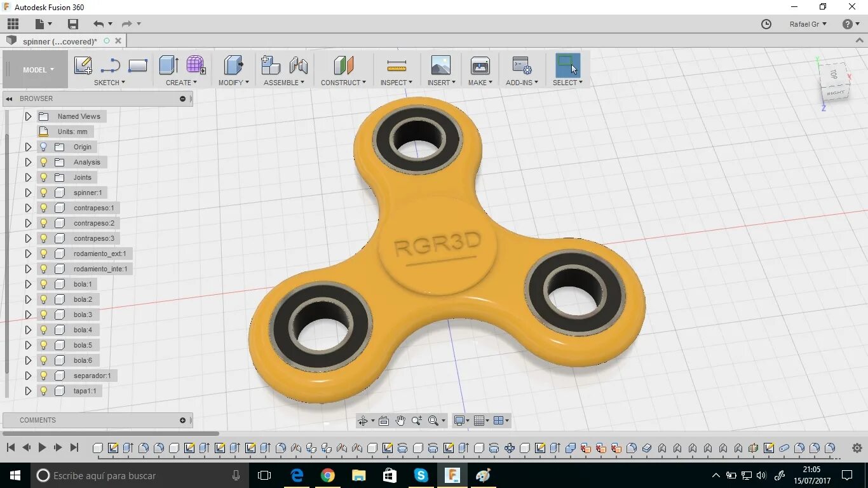The image size is (868, 488).
Task: Click the Select tool icon
Action: pos(567,65)
